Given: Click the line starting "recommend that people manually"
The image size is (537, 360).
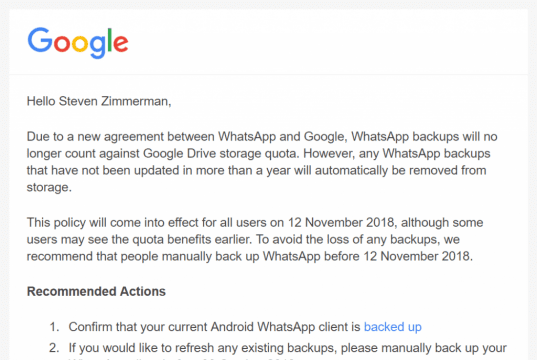Looking at the screenshot, I should [x=250, y=256].
